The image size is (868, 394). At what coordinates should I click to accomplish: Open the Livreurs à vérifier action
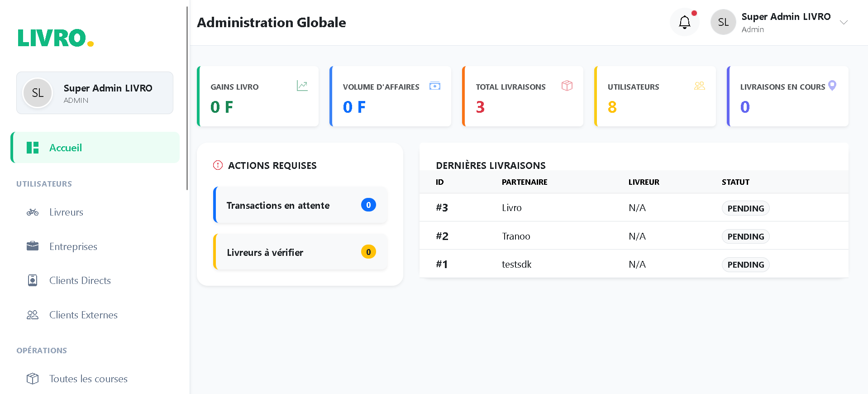300,252
